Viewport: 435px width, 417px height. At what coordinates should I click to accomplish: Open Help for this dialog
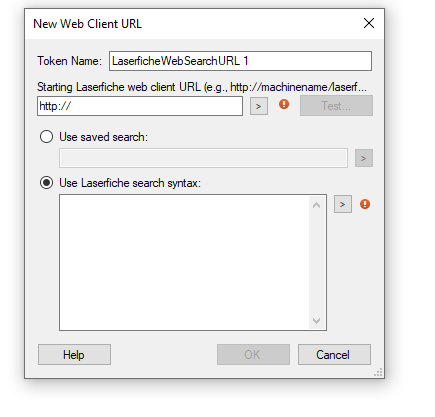click(74, 355)
